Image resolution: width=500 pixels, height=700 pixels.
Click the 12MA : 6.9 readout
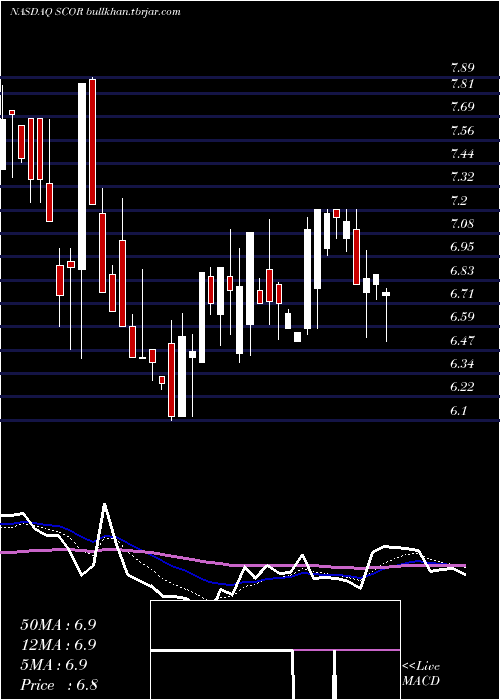[x=58, y=645]
